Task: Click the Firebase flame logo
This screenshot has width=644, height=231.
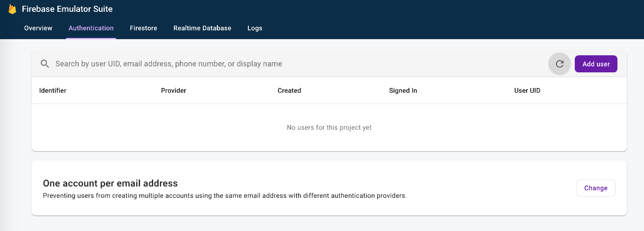Action: (12, 9)
